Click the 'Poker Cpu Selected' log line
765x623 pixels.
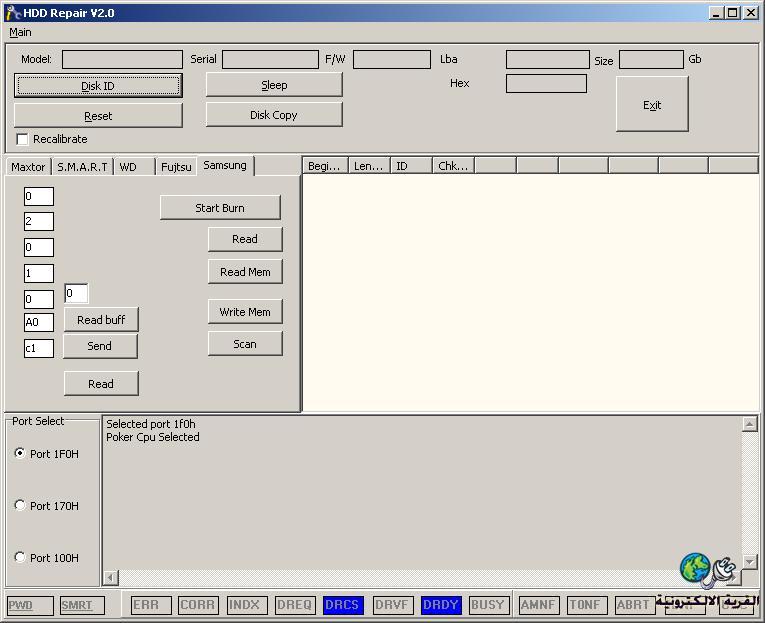(153, 437)
